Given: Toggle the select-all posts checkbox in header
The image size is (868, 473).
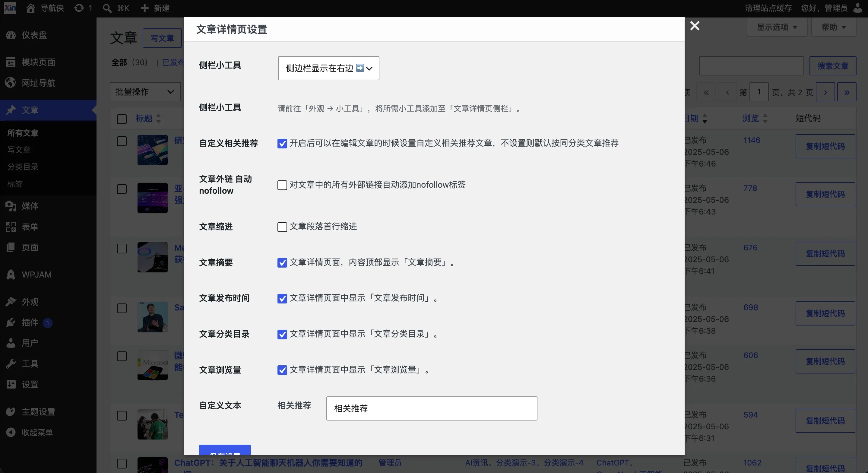Looking at the screenshot, I should [122, 119].
